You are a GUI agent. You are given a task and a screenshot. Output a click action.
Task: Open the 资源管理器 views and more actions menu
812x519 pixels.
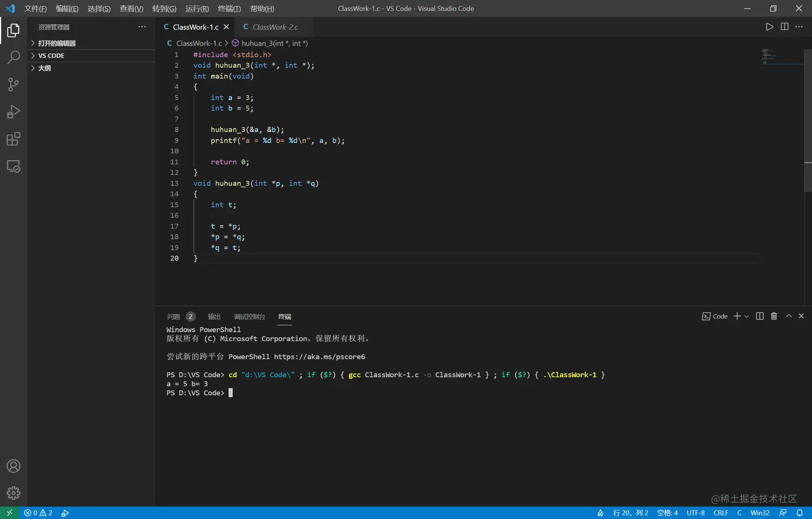click(142, 27)
